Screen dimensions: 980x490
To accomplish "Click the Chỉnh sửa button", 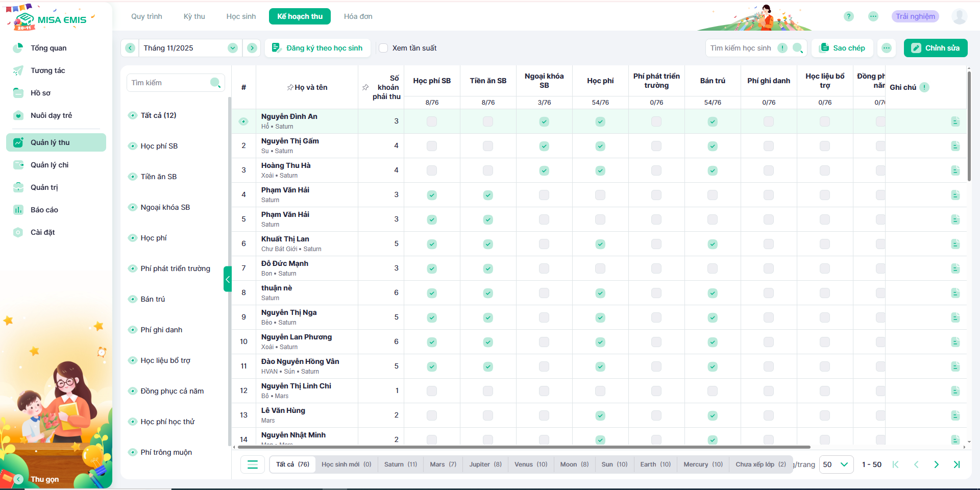I will coord(935,48).
